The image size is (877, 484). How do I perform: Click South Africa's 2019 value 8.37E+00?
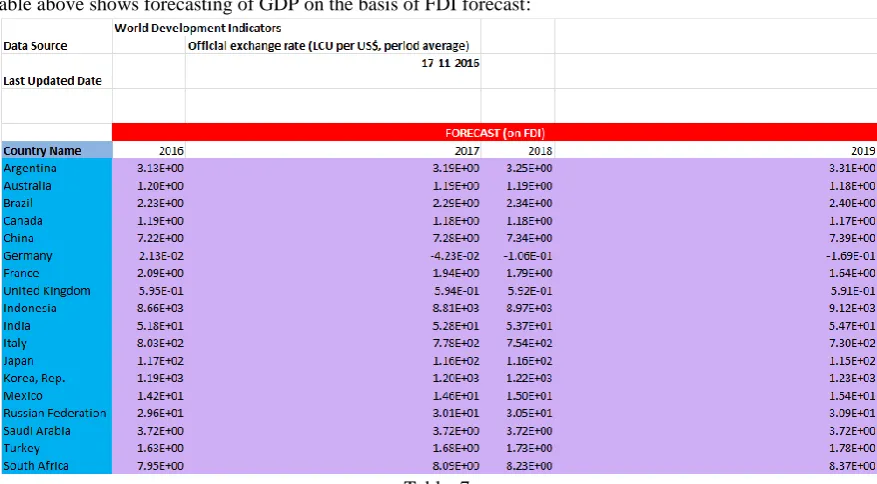coord(852,466)
